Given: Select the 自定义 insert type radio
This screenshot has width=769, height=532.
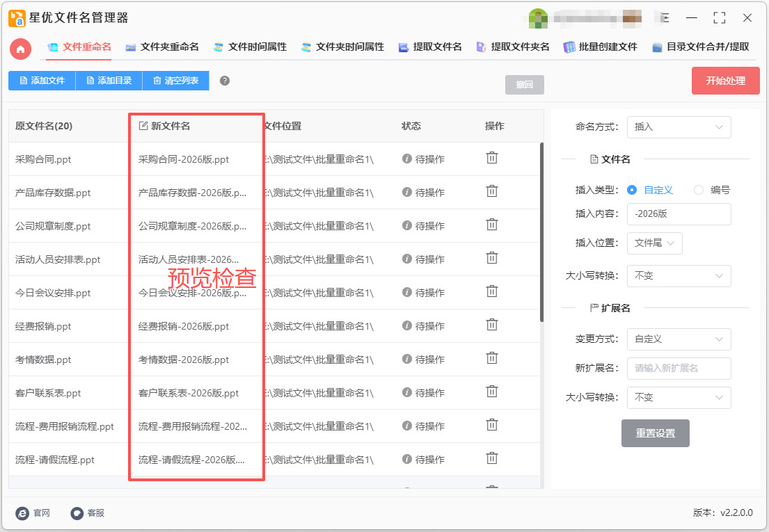Looking at the screenshot, I should click(x=632, y=190).
